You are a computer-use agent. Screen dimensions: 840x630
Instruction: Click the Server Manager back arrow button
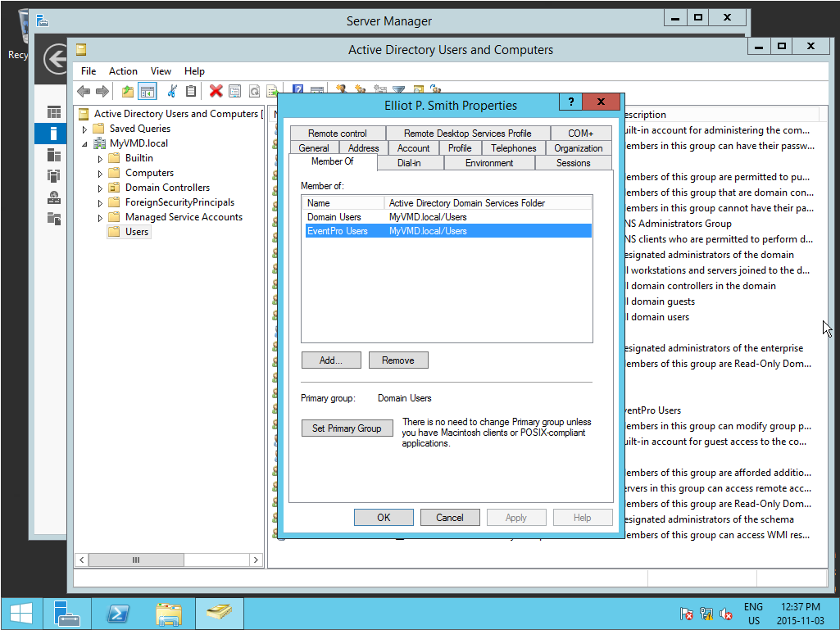[x=56, y=59]
